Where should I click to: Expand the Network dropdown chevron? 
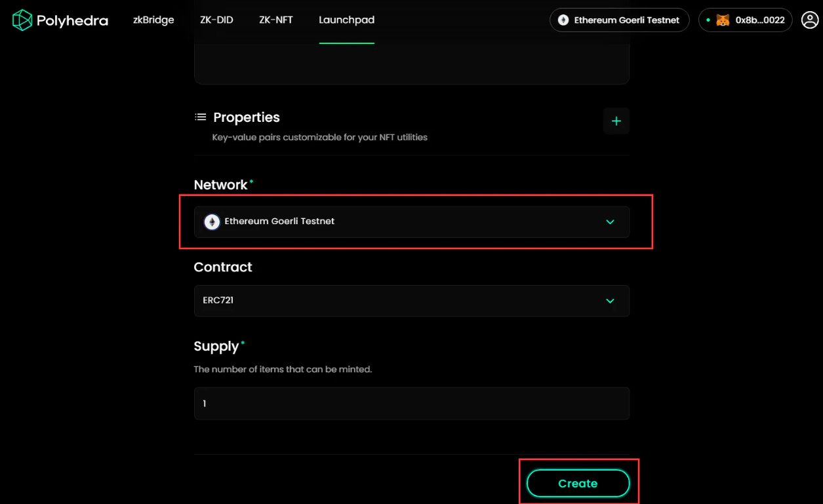point(610,222)
